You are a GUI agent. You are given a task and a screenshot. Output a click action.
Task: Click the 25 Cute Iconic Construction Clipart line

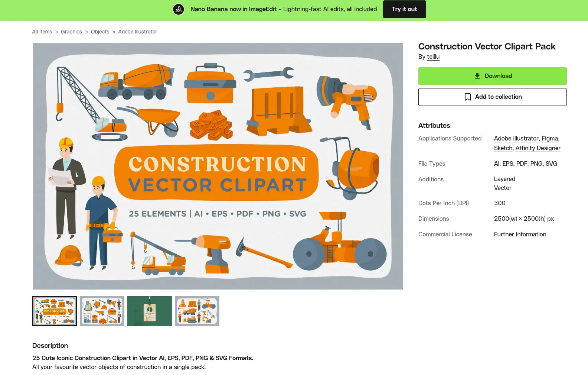tap(143, 358)
